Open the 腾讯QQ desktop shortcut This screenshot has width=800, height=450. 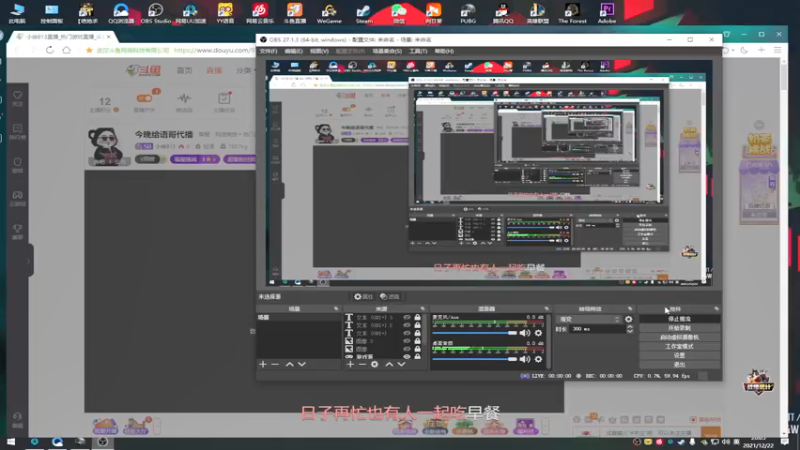[x=503, y=13]
